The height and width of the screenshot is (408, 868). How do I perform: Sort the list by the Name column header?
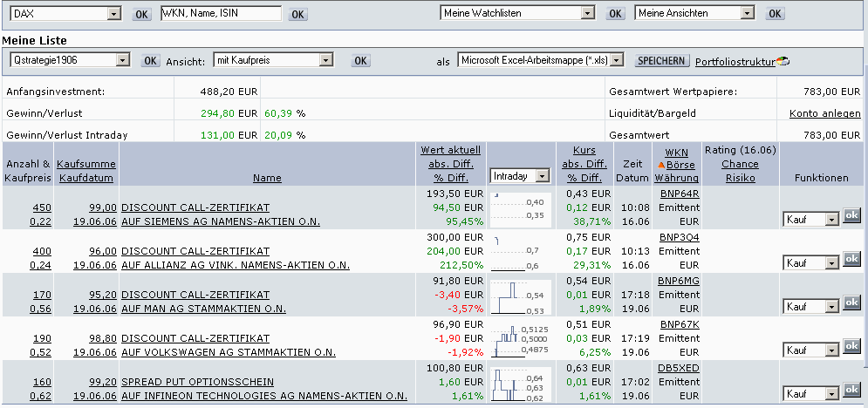267,178
